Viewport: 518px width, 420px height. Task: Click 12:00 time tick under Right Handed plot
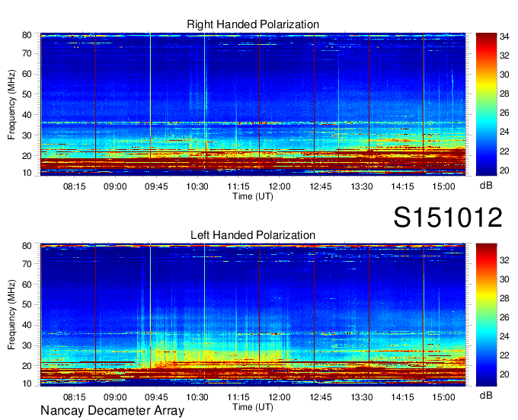pyautogui.click(x=280, y=186)
